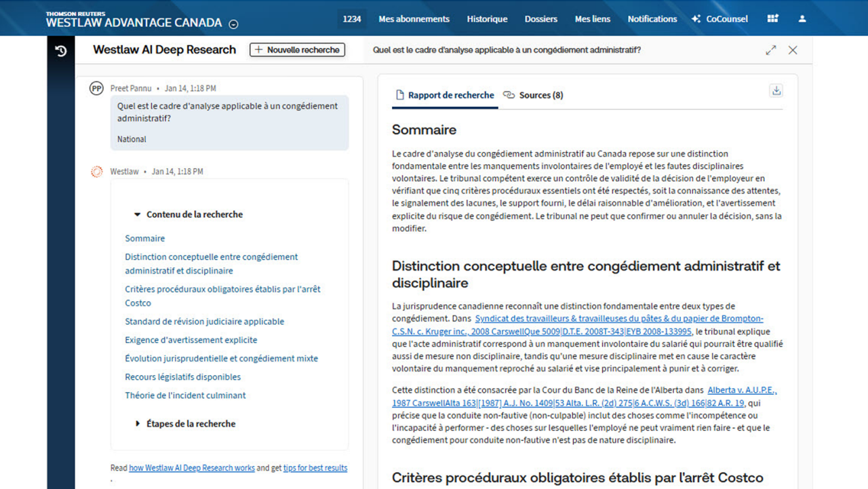The image size is (868, 489).
Task: Open the Mes abonnements menu
Action: [x=414, y=18]
